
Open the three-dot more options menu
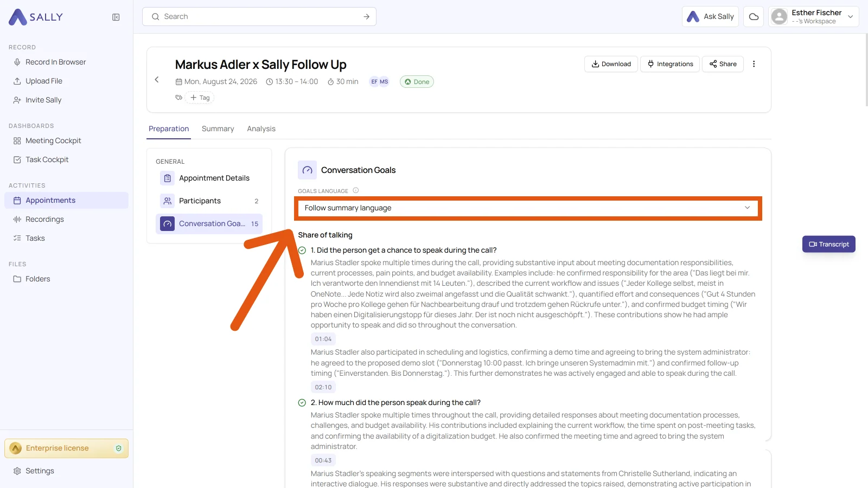click(x=754, y=64)
